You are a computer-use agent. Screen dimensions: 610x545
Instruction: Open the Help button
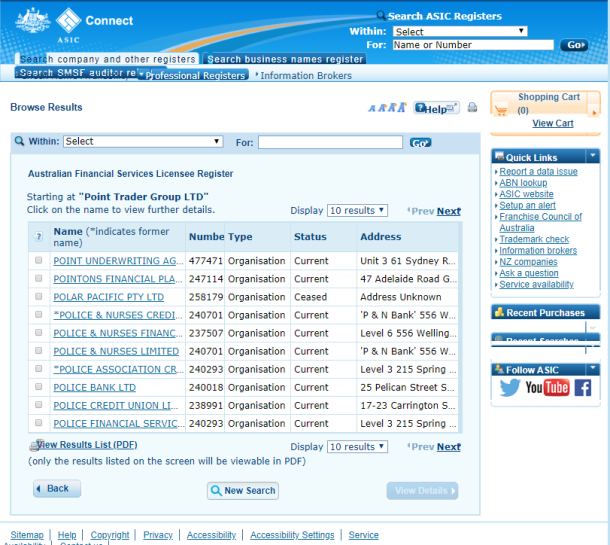pos(436,108)
